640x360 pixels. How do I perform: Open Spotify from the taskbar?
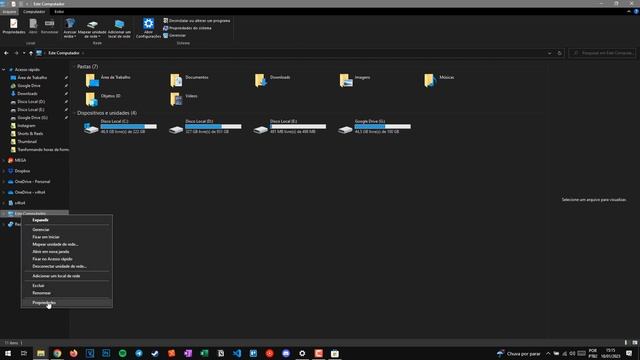click(122, 353)
